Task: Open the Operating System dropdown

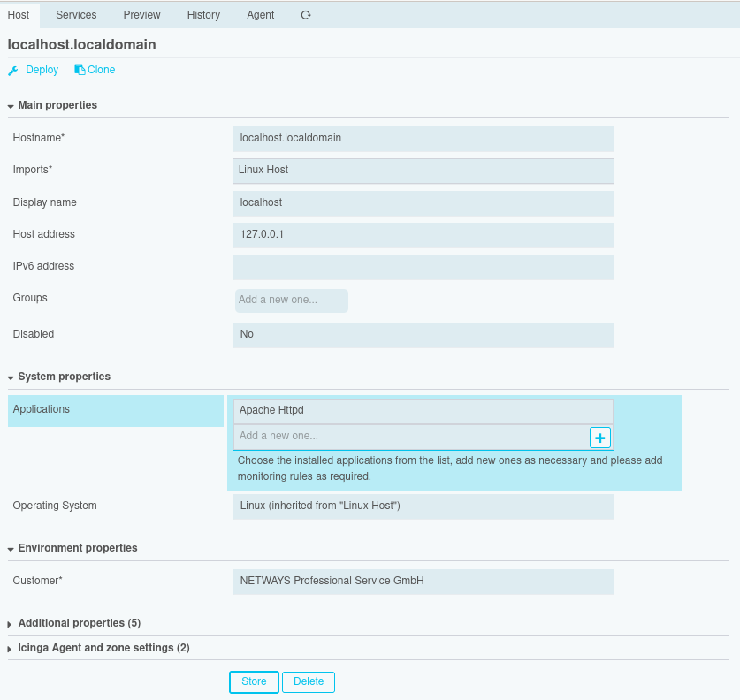Action: point(423,506)
